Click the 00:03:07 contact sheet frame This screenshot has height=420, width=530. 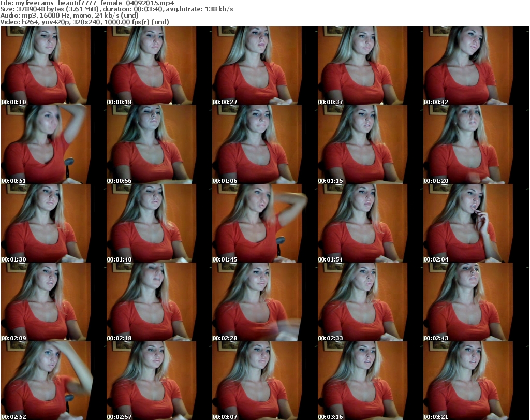264,381
